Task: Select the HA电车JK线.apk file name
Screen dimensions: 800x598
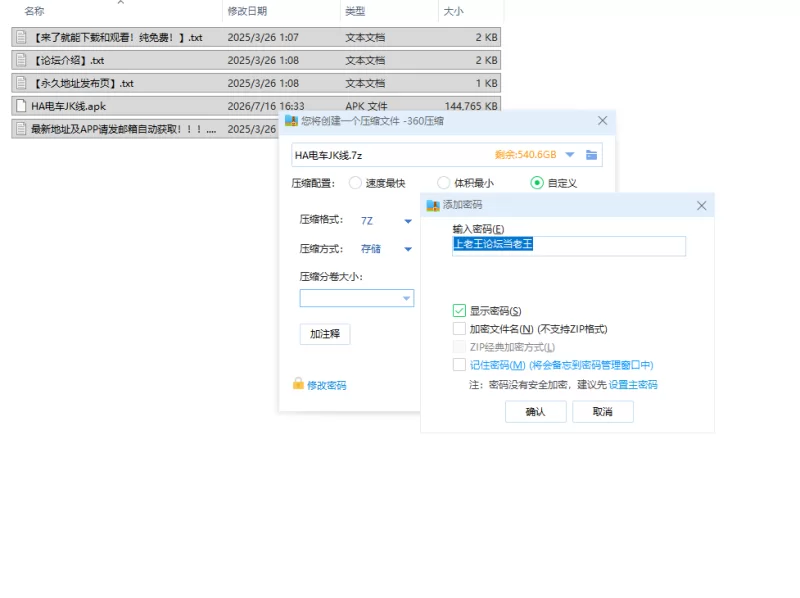Action: [x=68, y=106]
